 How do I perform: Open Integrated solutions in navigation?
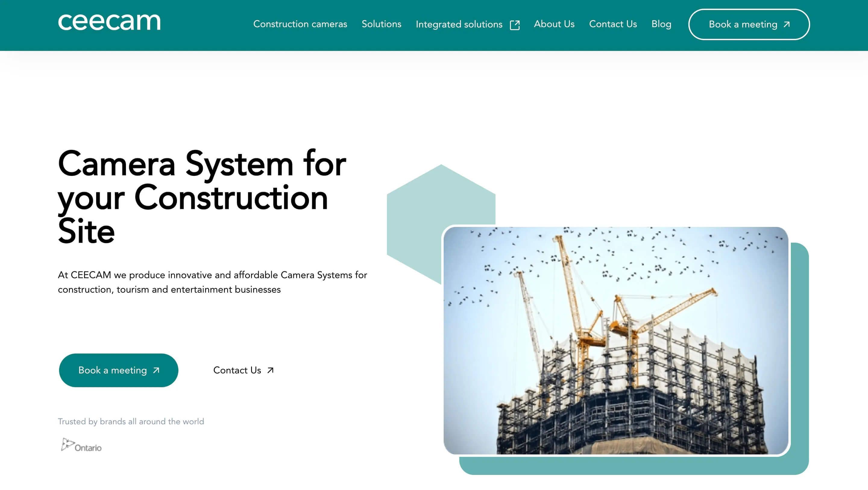pyautogui.click(x=459, y=24)
